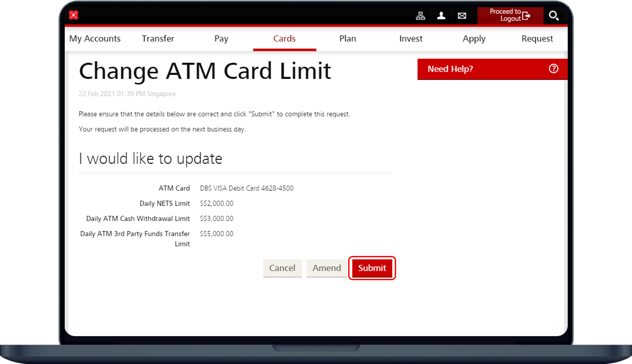
Task: Open the Request menu
Action: [537, 39]
